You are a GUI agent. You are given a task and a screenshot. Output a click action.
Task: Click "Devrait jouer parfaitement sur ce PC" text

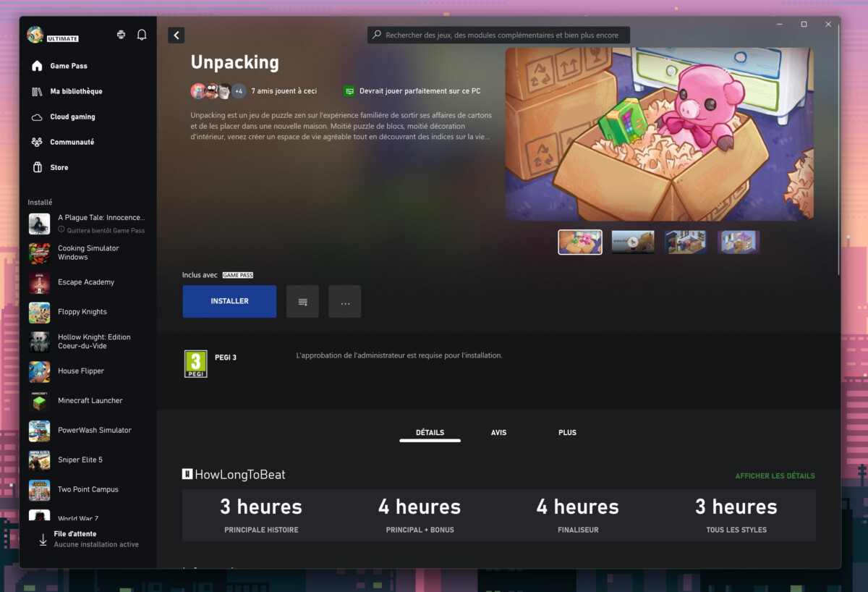click(x=420, y=91)
